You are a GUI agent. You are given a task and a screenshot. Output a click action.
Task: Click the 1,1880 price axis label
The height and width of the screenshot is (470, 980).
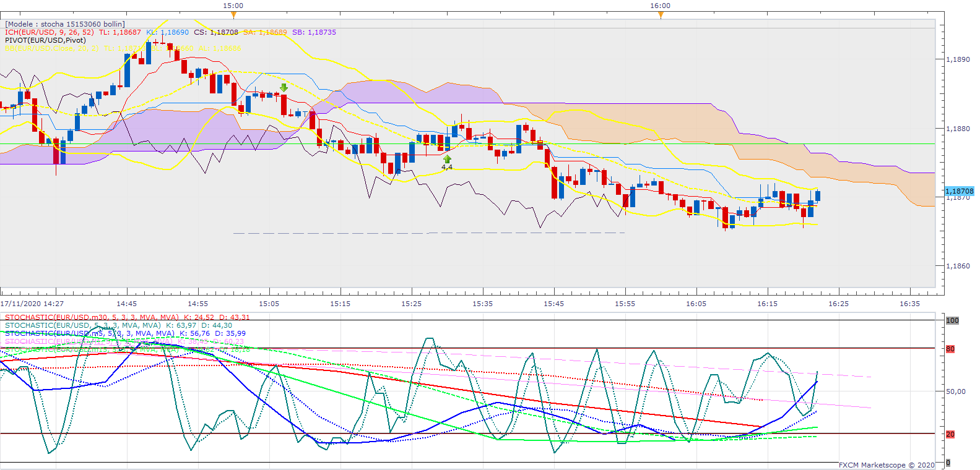958,129
